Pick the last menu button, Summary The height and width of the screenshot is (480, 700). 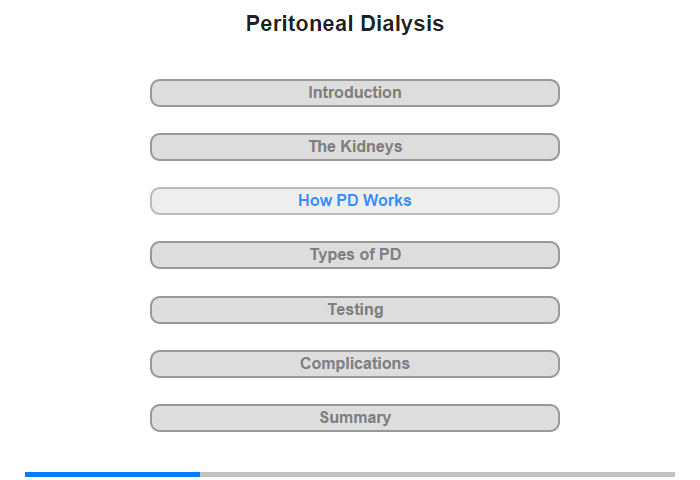(354, 417)
